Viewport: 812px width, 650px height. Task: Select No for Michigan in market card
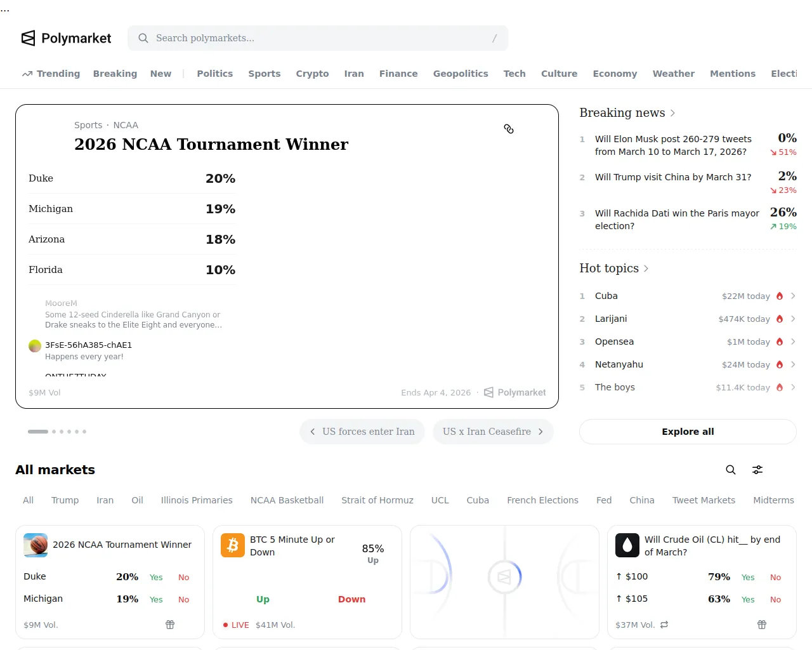(183, 599)
